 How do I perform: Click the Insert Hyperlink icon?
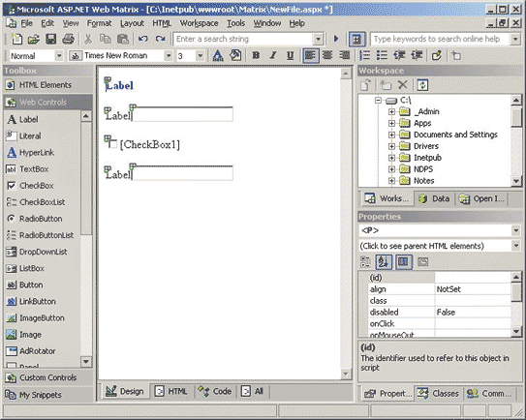(437, 55)
